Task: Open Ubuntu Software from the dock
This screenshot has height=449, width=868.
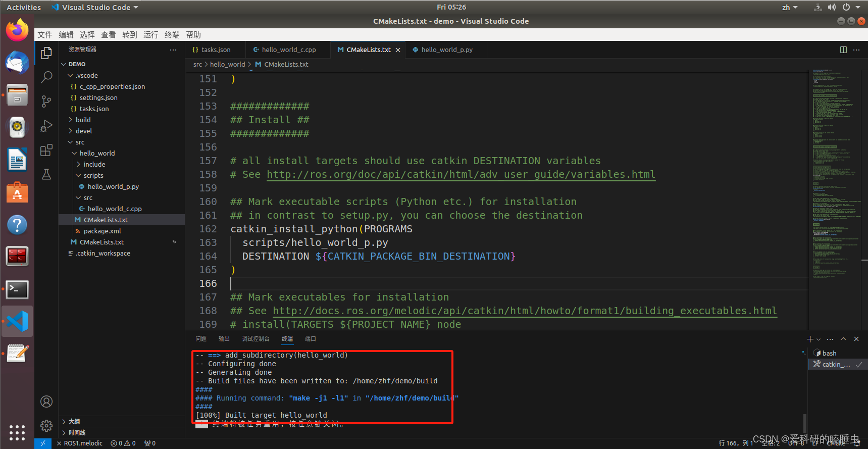Action: (17, 192)
